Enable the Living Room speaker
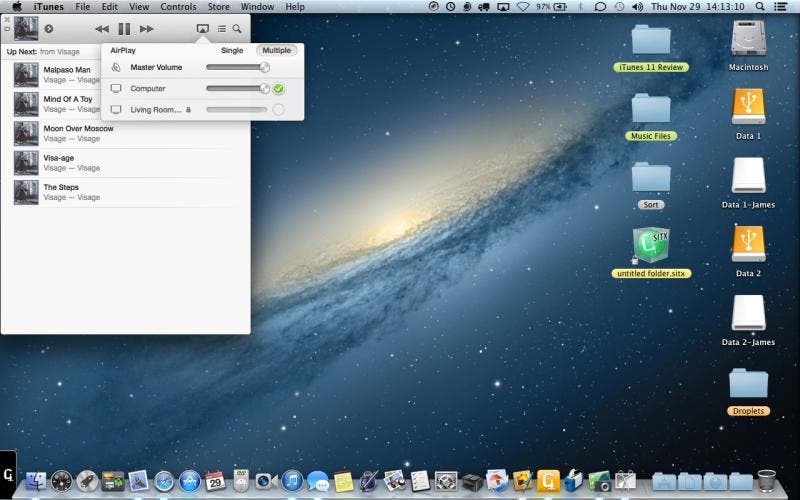 pos(278,110)
